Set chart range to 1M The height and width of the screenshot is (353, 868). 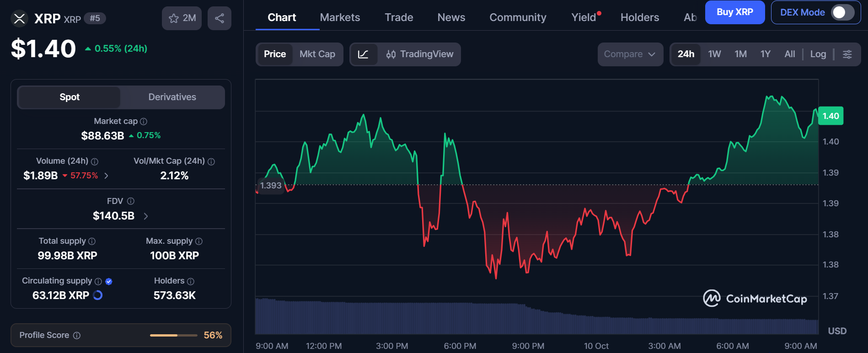click(x=741, y=54)
